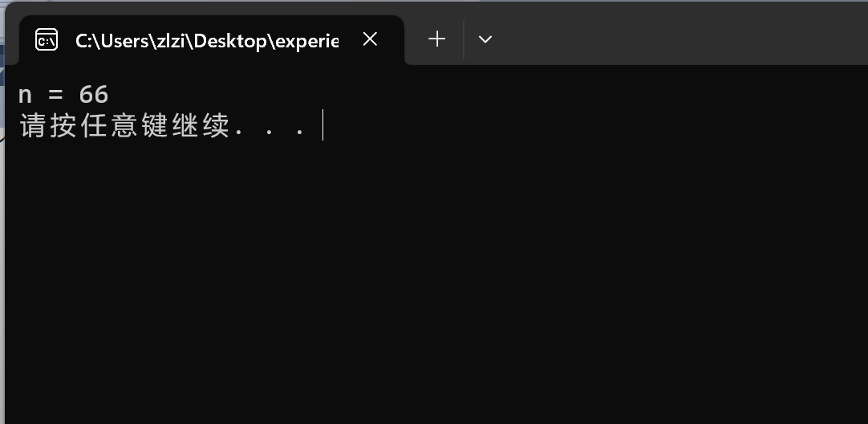Open a new terminal tab with plus
Viewport: 868px width, 424px height.
pyautogui.click(x=436, y=39)
